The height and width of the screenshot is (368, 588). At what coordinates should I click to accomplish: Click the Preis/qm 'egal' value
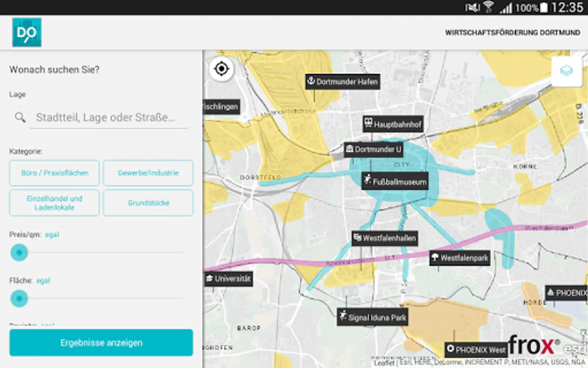tap(52, 235)
